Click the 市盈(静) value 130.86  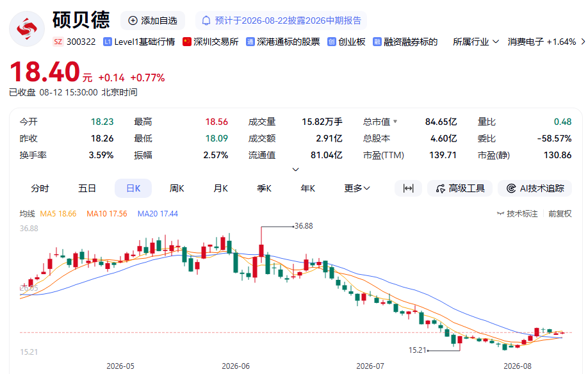(558, 155)
